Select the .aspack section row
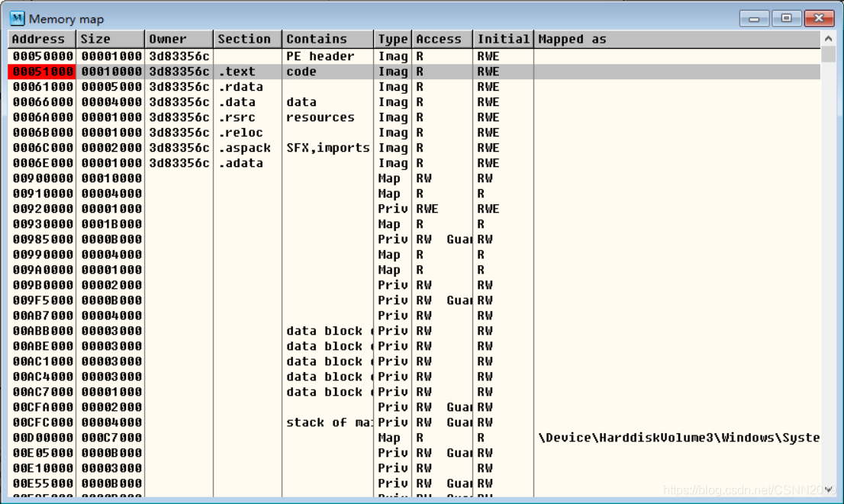844x504 pixels. pyautogui.click(x=414, y=148)
